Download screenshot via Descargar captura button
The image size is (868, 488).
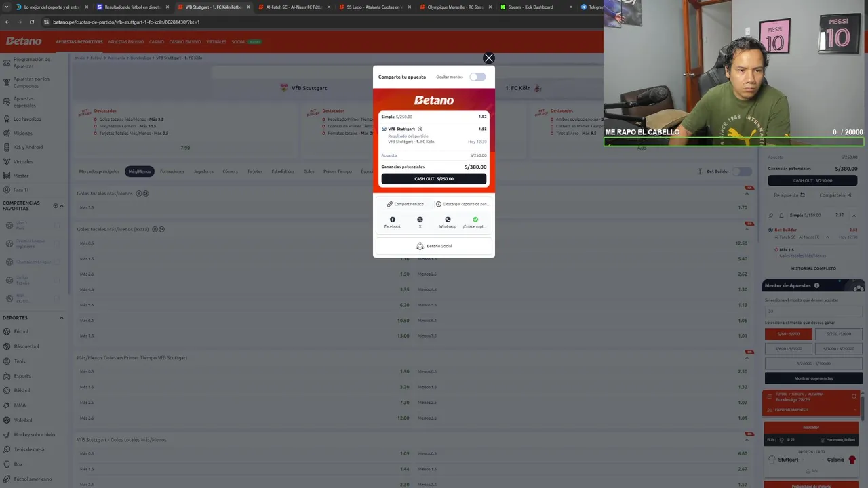coord(462,204)
